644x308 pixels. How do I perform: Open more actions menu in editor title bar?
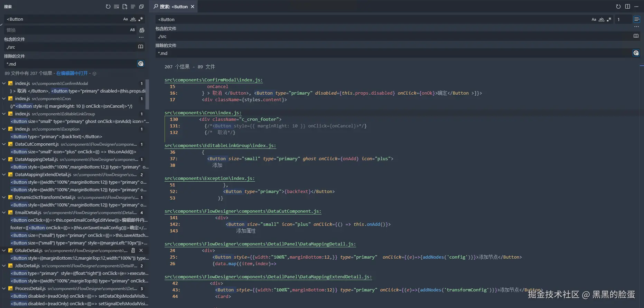[636, 7]
